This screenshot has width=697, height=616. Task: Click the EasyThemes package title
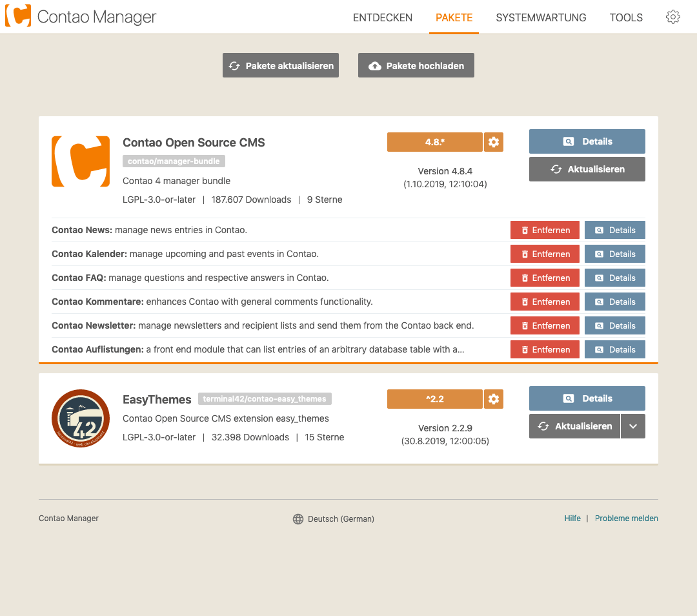[x=157, y=400]
